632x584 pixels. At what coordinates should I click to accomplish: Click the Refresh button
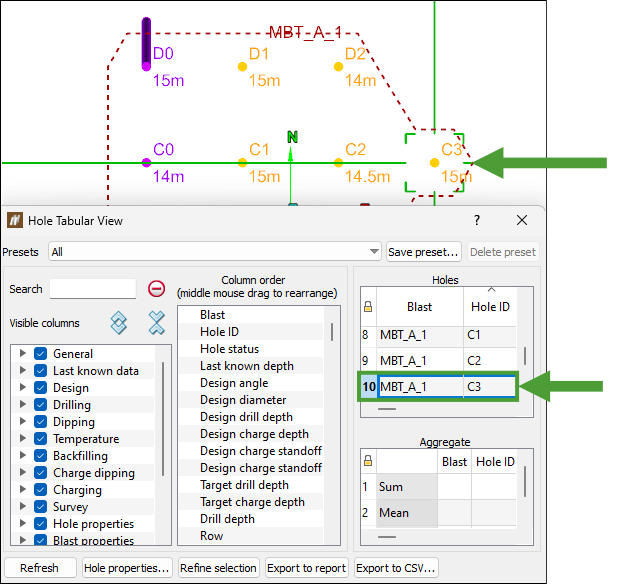pyautogui.click(x=40, y=568)
